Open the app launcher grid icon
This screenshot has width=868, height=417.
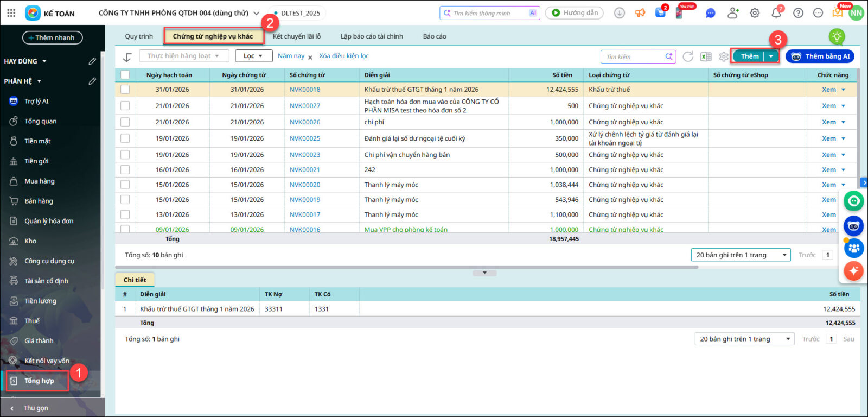pos(11,13)
